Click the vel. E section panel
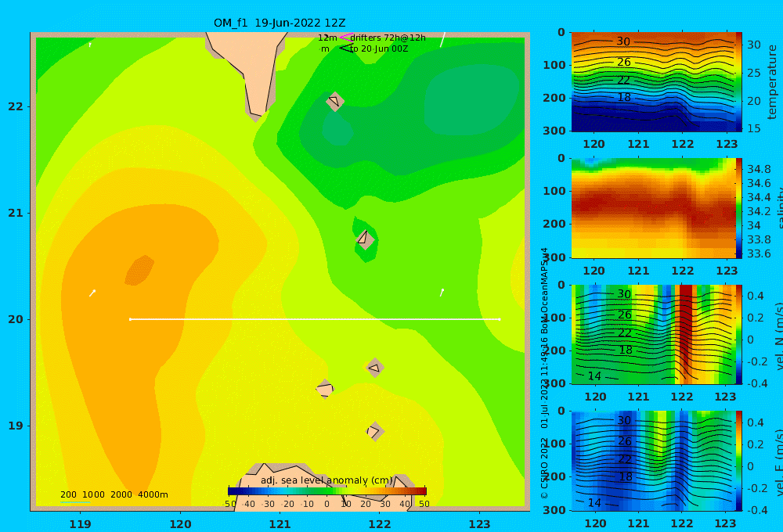The image size is (783, 532). click(x=653, y=461)
